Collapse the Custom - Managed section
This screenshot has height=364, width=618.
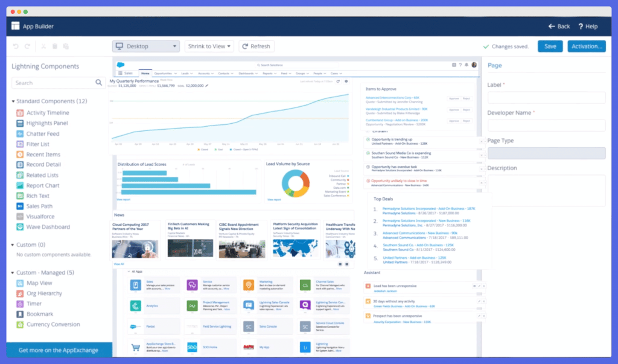click(13, 272)
